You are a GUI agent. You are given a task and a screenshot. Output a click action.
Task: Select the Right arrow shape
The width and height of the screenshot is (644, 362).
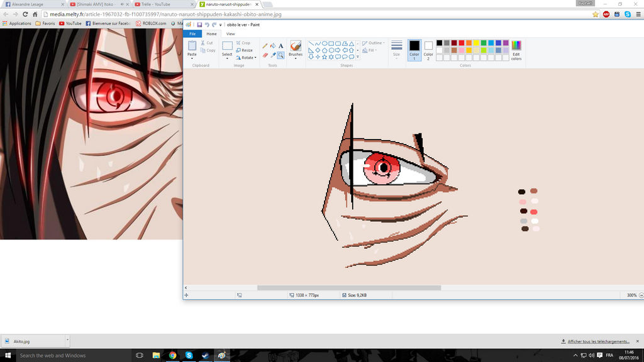click(x=338, y=50)
